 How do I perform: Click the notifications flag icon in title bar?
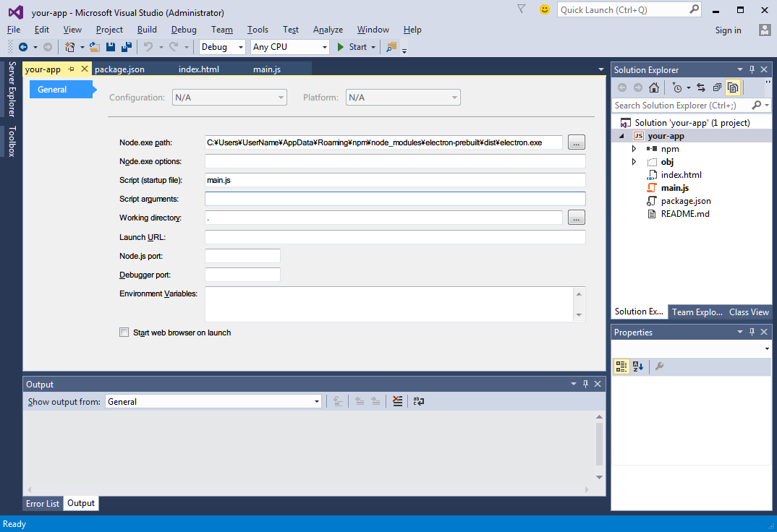(522, 9)
